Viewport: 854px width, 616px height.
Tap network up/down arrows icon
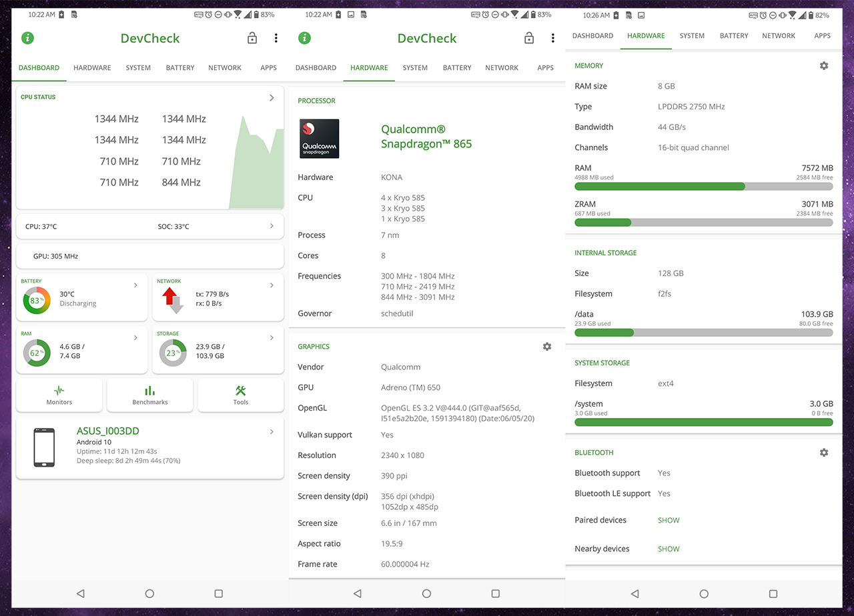pos(172,301)
